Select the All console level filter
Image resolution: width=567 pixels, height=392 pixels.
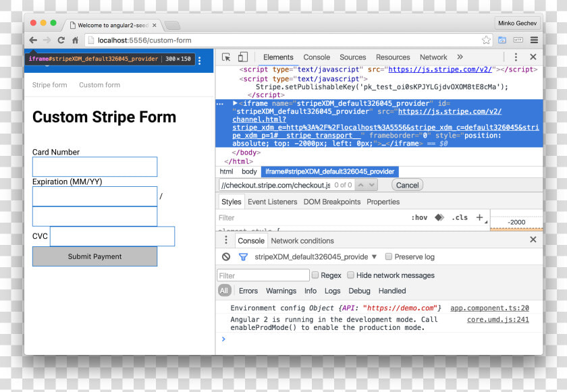(224, 291)
